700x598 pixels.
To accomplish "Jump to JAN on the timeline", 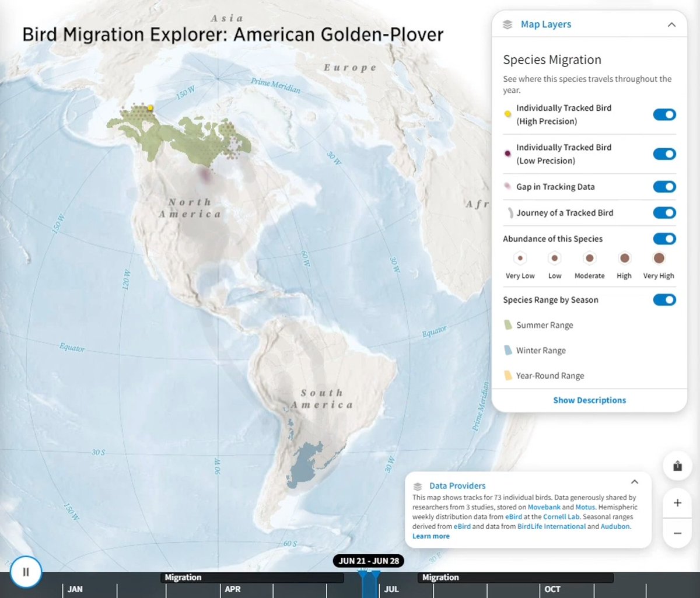I will tap(75, 589).
